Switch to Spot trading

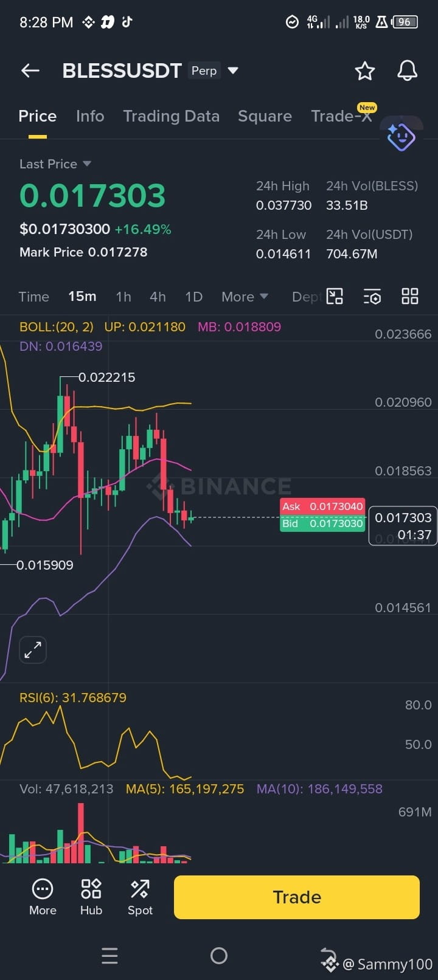tap(140, 897)
